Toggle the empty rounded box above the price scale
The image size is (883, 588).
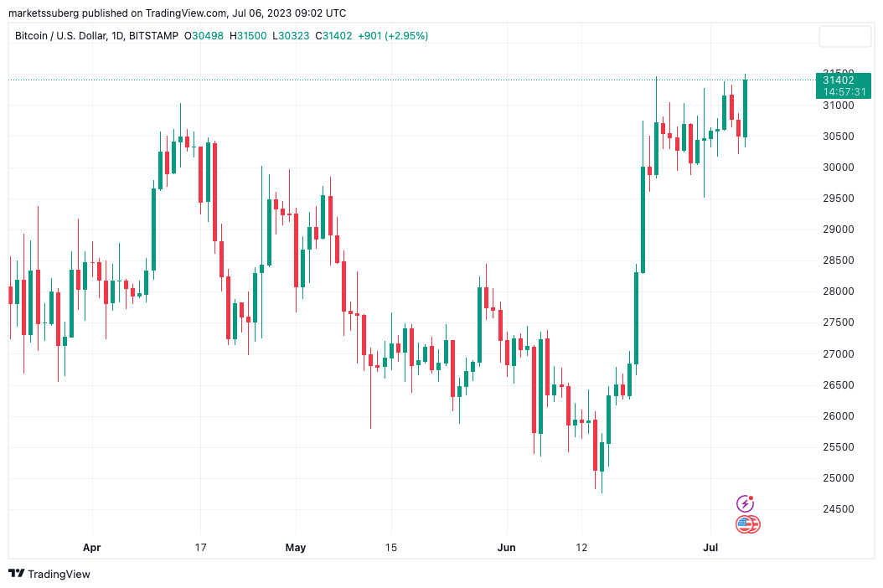point(844,36)
